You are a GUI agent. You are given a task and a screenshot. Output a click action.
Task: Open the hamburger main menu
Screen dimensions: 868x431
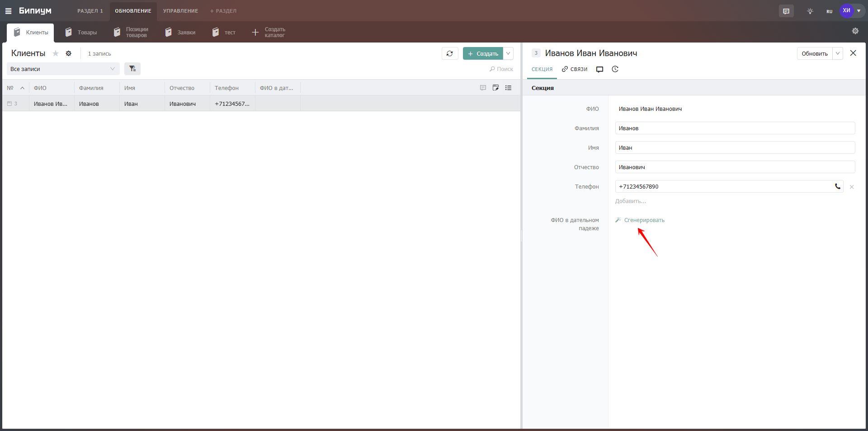tap(8, 11)
